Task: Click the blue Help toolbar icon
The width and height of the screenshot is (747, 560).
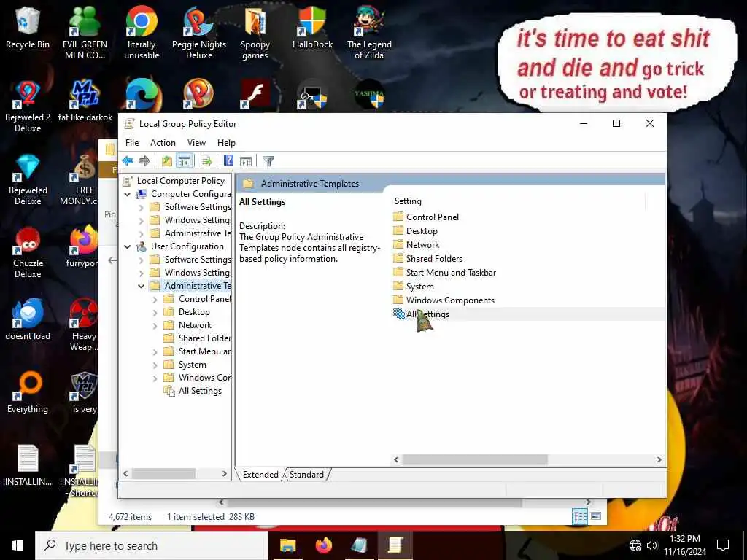Action: tap(228, 161)
